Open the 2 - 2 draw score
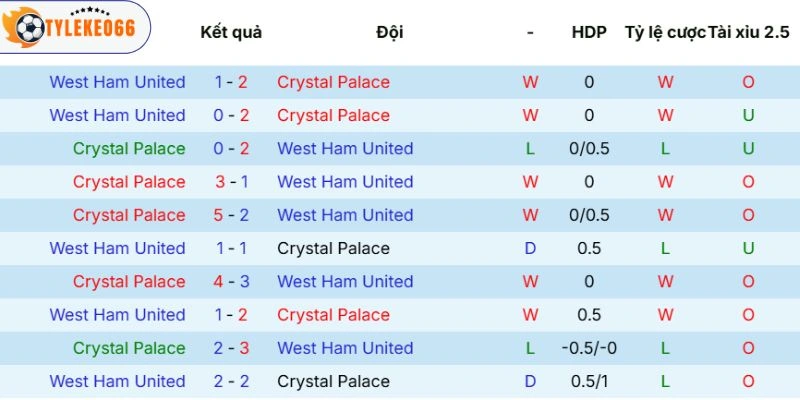Viewport: 800px width, 400px height. [x=231, y=381]
